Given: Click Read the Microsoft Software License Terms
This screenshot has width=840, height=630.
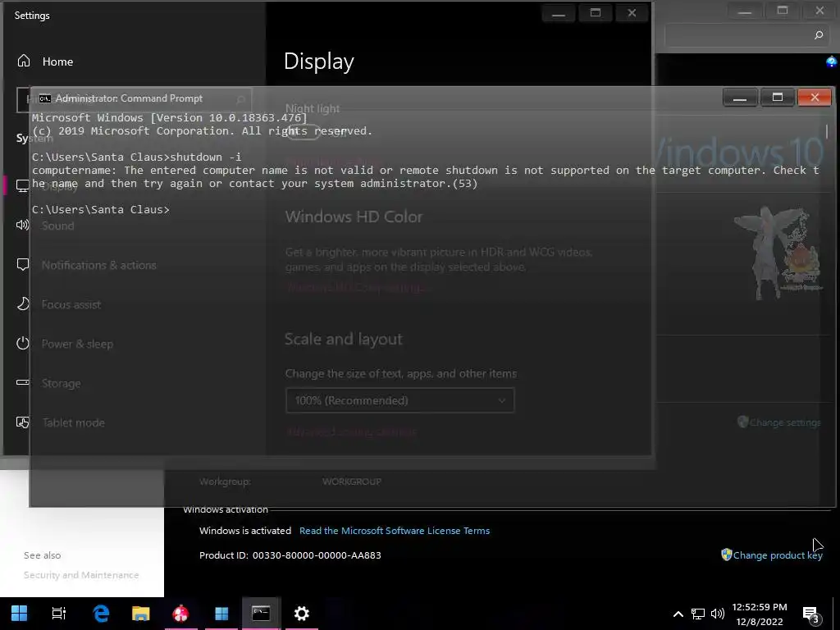Looking at the screenshot, I should 395,531.
